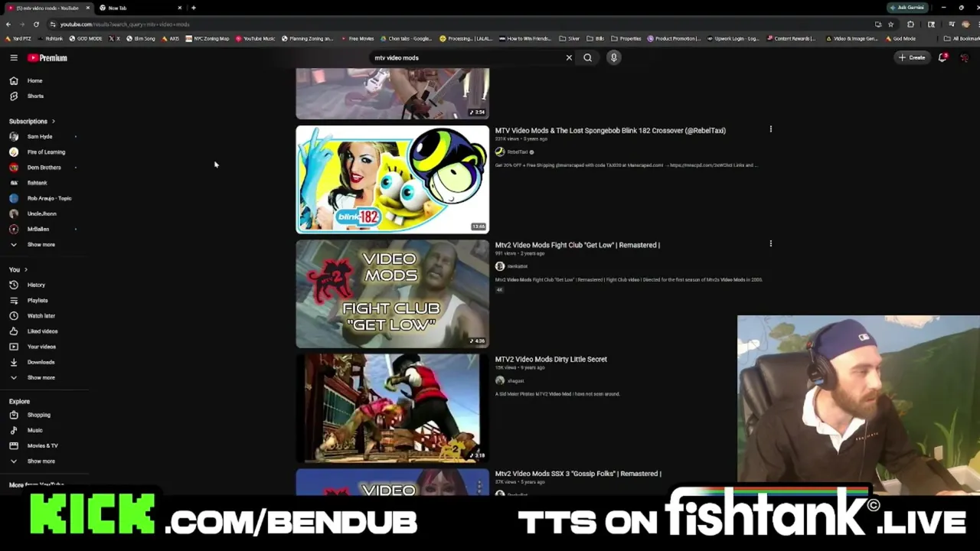This screenshot has width=980, height=551.
Task: Open the GOD MODE bookmark
Action: coord(86,38)
